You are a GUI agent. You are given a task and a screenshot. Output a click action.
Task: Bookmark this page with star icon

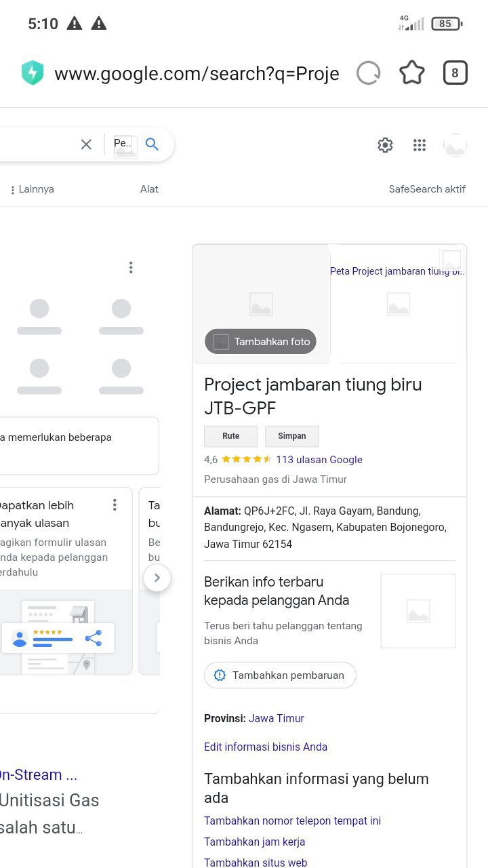point(411,73)
